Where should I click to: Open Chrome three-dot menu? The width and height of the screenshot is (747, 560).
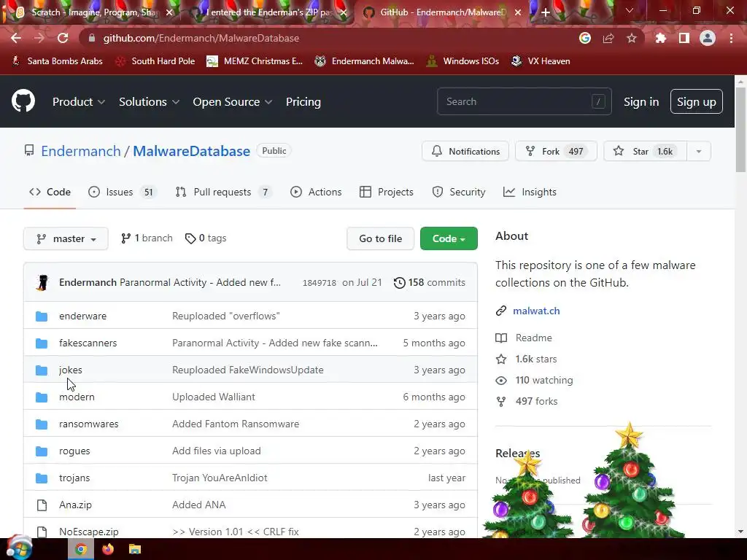point(731,38)
